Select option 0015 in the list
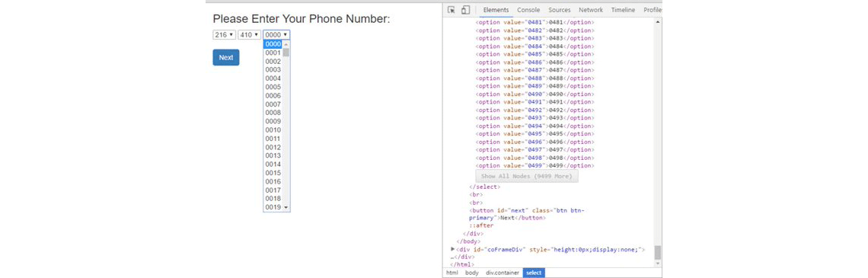 coord(273,173)
